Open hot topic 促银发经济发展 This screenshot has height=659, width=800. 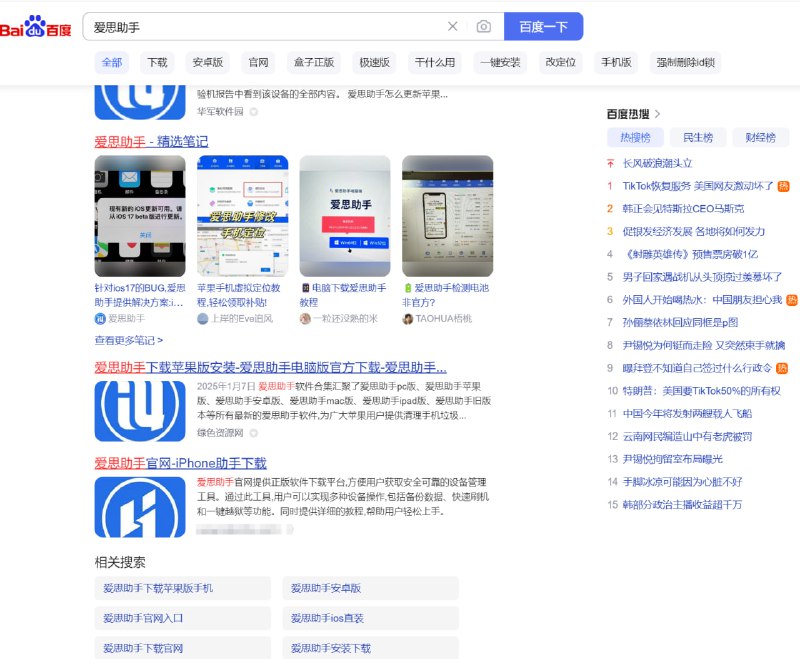tap(693, 232)
